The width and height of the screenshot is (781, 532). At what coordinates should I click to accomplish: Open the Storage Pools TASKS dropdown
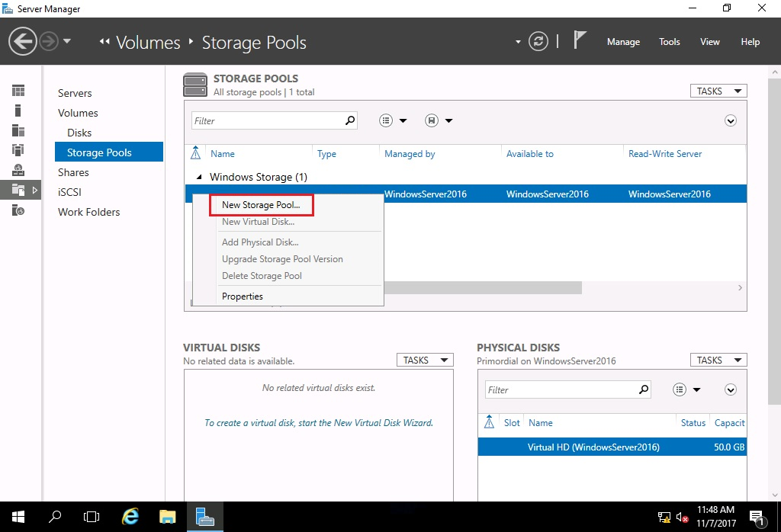[x=718, y=91]
